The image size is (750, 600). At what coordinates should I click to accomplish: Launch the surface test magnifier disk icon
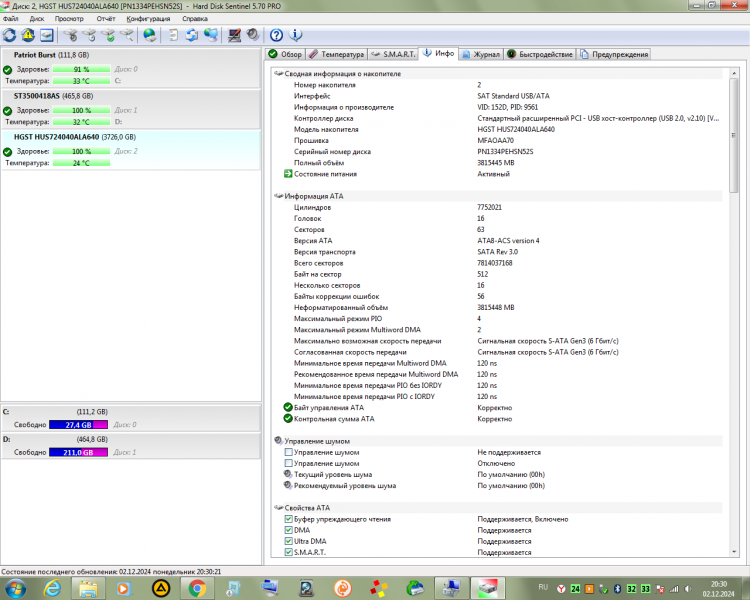127,35
